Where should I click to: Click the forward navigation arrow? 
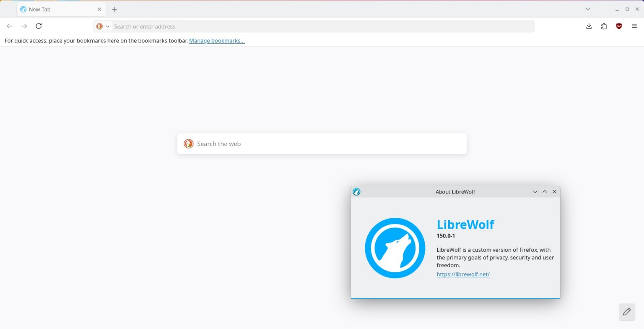(24, 26)
